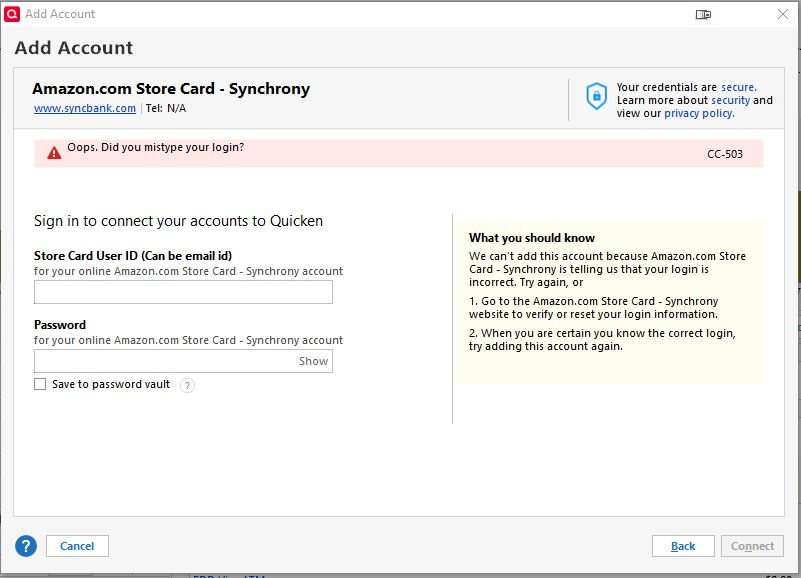Follow the "secure" credentials link
This screenshot has width=801, height=578.
739,87
